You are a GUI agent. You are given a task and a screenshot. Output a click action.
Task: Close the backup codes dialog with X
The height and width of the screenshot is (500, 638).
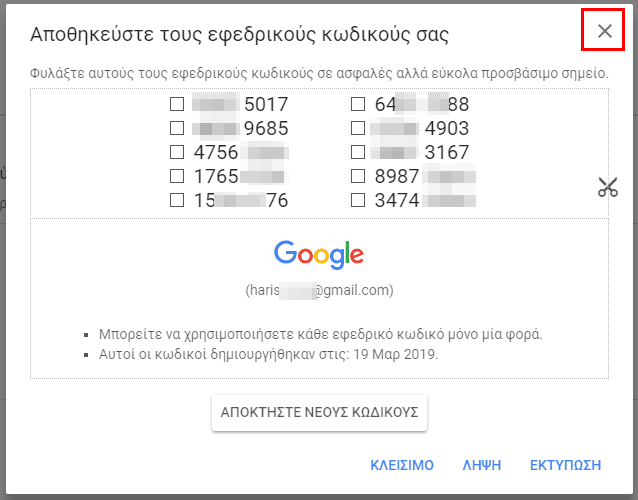coord(605,31)
